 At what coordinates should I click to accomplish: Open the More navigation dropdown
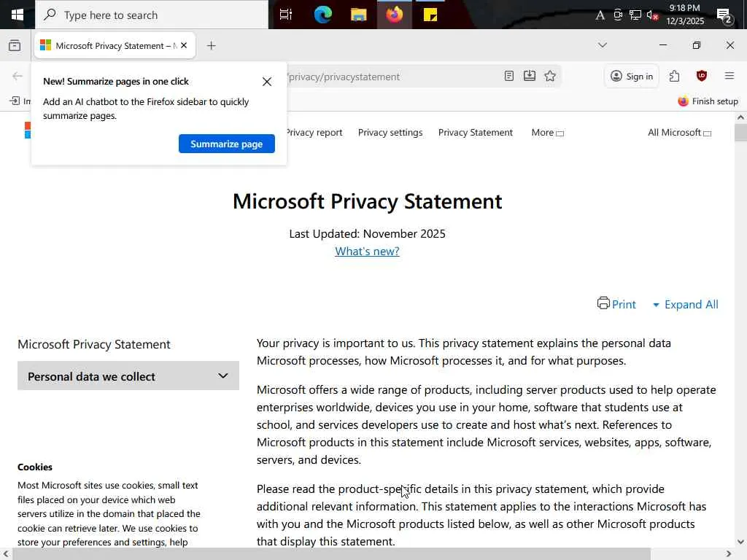(547, 133)
